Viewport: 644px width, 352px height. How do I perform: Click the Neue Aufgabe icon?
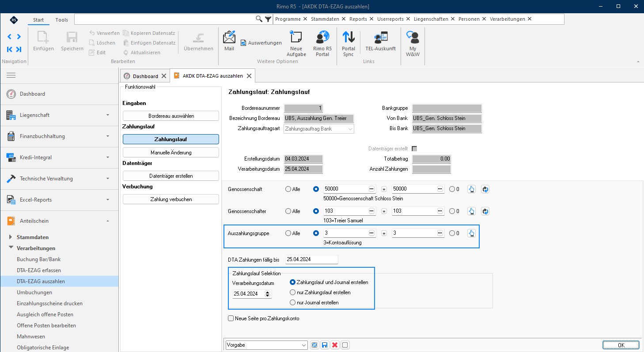coord(296,43)
